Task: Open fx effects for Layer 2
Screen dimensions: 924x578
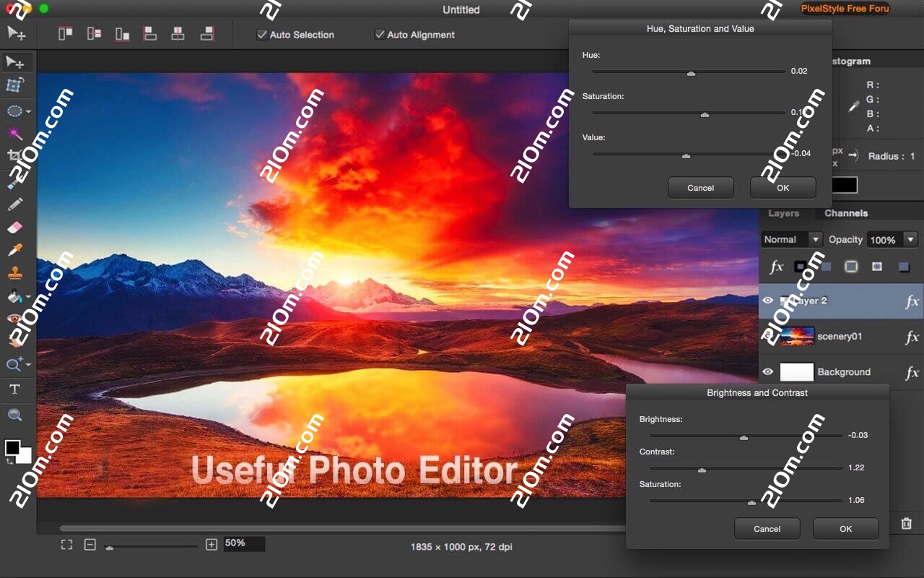Action: (912, 302)
